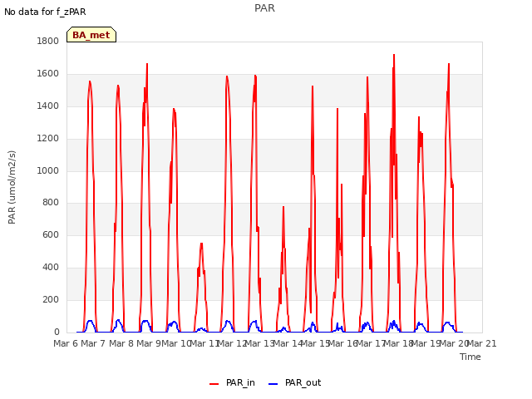Click the 200 y-axis tick label
This screenshot has width=532, height=399.
pos(51,299)
